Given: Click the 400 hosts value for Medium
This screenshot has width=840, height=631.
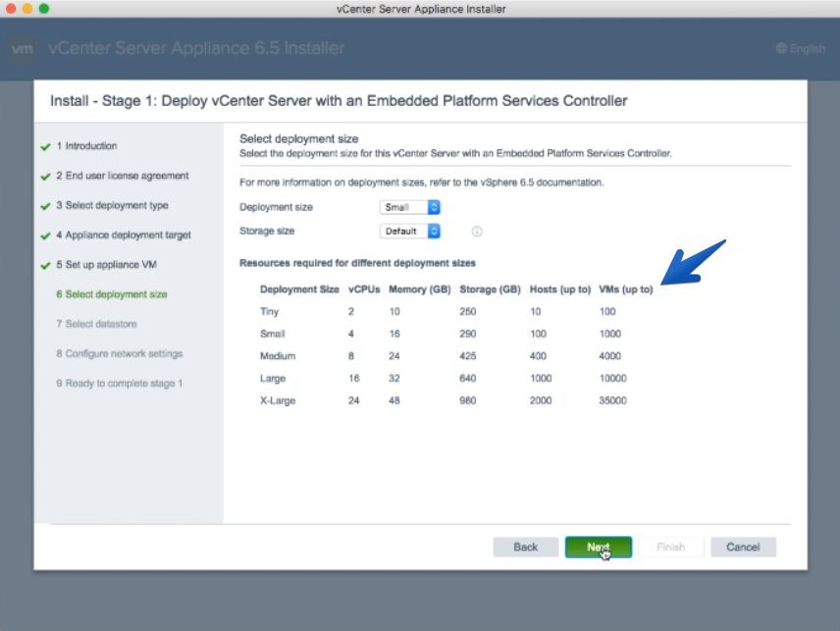Looking at the screenshot, I should pos(538,356).
